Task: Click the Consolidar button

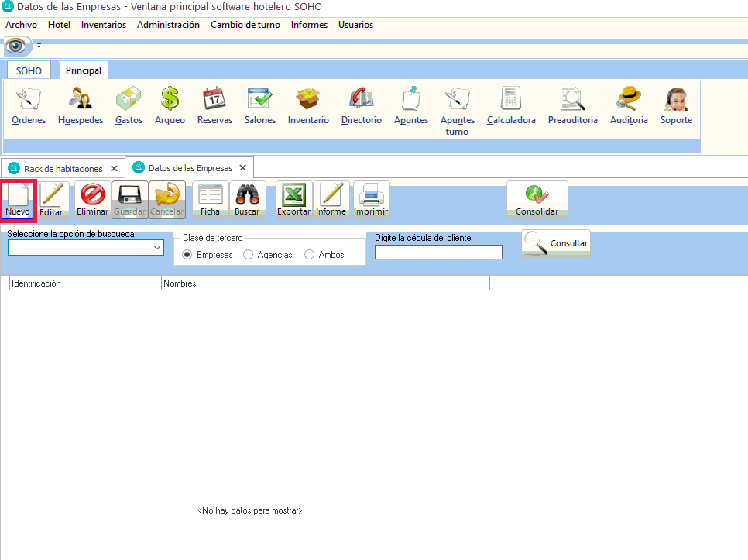Action: (x=537, y=201)
